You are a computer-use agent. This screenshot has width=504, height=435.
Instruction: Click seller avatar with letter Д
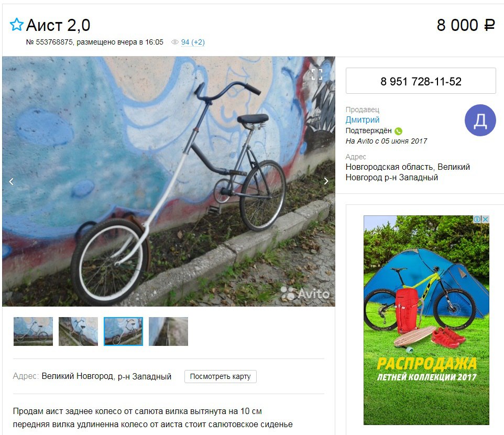point(480,120)
